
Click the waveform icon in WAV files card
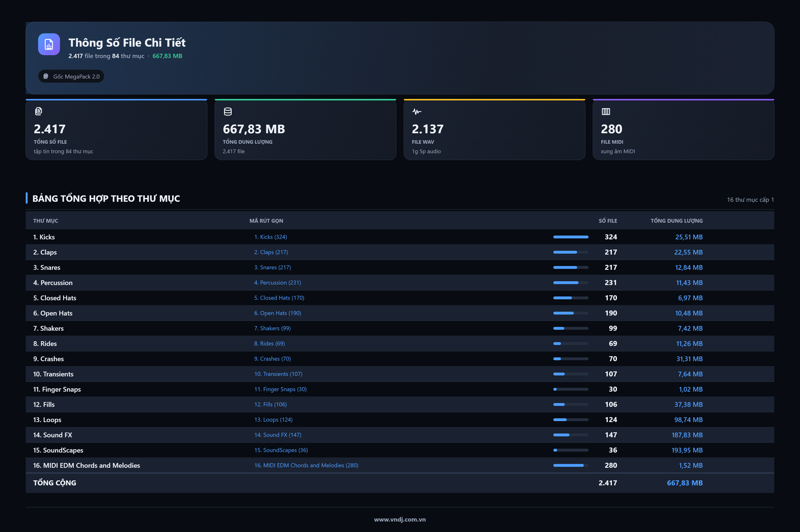(417, 112)
